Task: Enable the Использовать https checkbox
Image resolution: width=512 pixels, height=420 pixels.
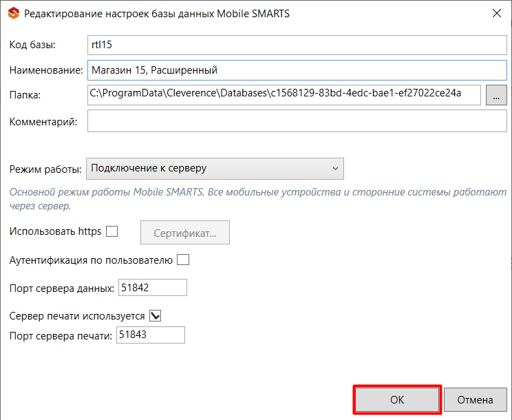Action: click(111, 231)
